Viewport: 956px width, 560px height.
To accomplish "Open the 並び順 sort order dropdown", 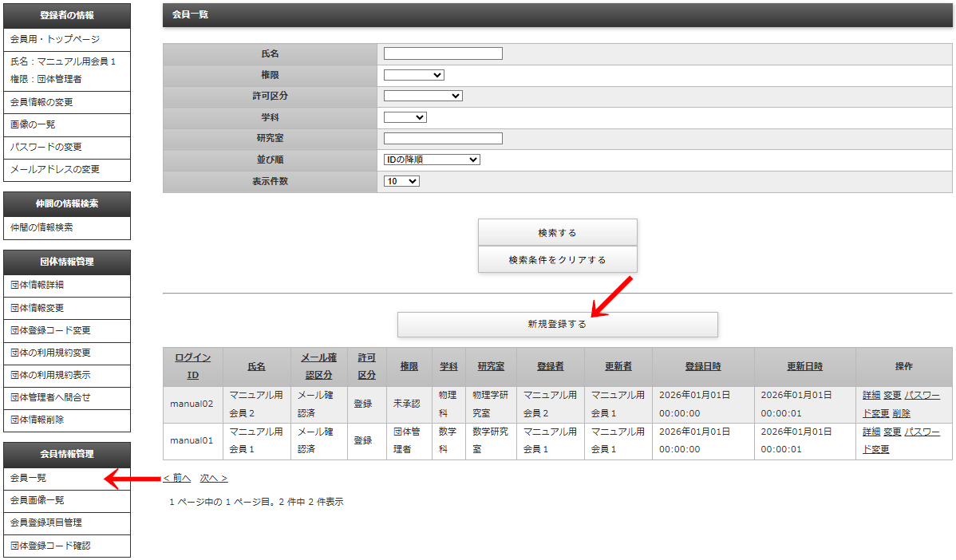I will pyautogui.click(x=432, y=159).
